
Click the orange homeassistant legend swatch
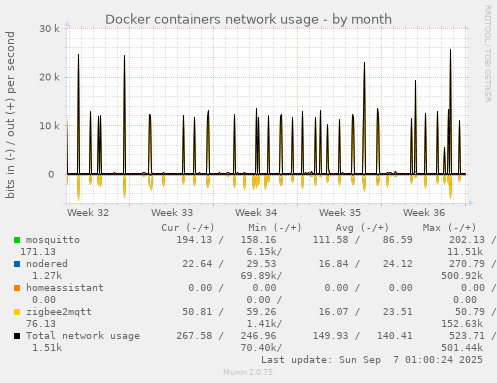(x=17, y=288)
